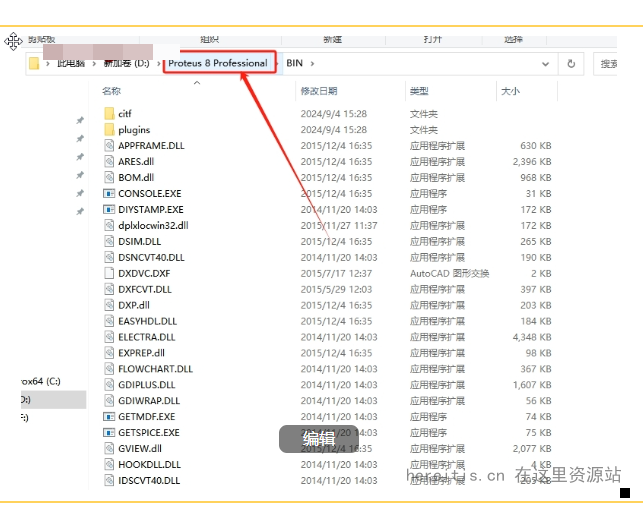The image size is (643, 508).
Task: Navigate to 此电脑 breadcrumb
Action: (71, 64)
